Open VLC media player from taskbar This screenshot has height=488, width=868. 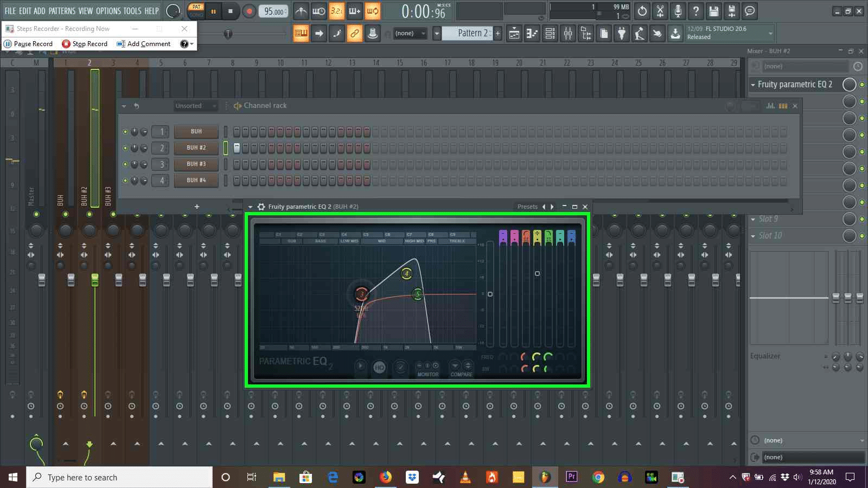coord(465,477)
